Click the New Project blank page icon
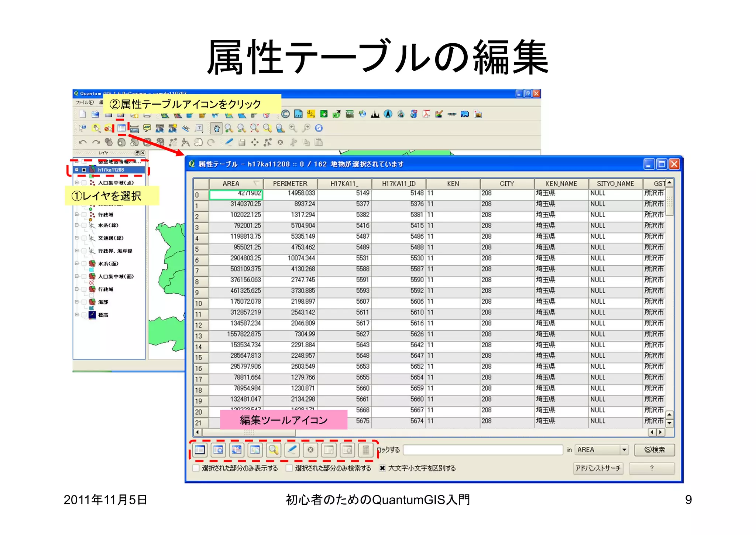The image size is (756, 535). tap(83, 114)
